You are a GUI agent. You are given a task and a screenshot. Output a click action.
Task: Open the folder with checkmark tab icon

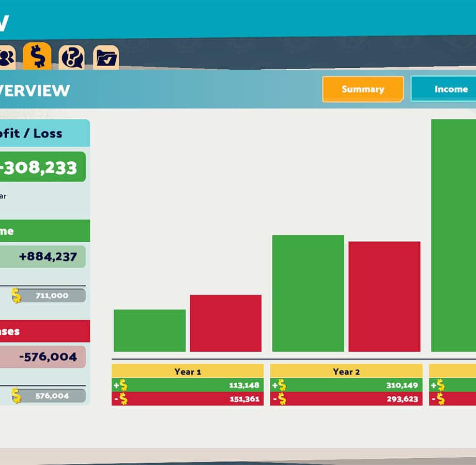pos(106,58)
